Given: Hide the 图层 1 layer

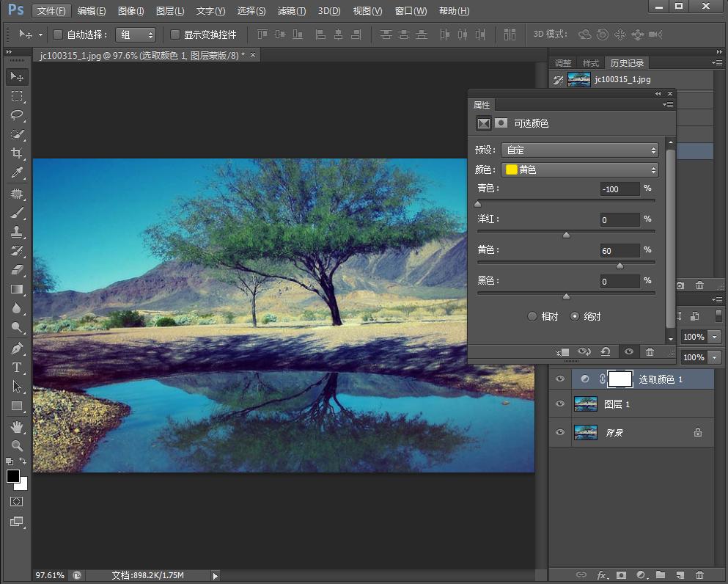Looking at the screenshot, I should click(560, 404).
